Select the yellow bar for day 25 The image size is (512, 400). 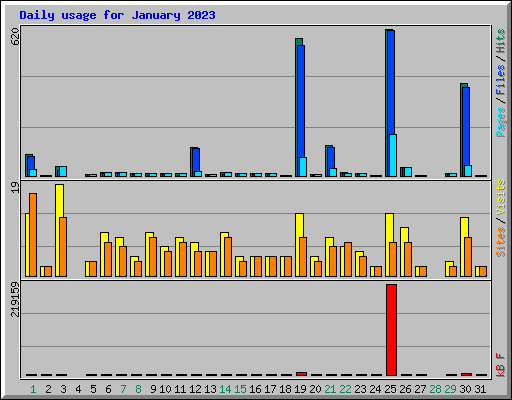[x=389, y=228]
